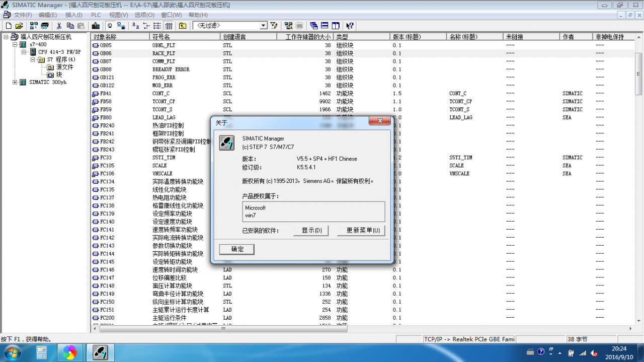Open the 视图(V) menu
Image resolution: width=644 pixels, height=362 pixels.
[119, 15]
